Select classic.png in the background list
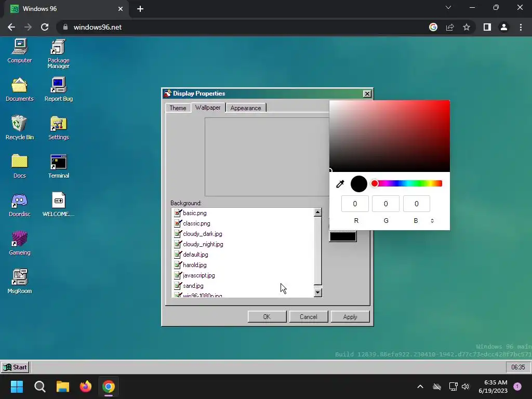Screen dimensions: 532x399 (x=243, y=223)
